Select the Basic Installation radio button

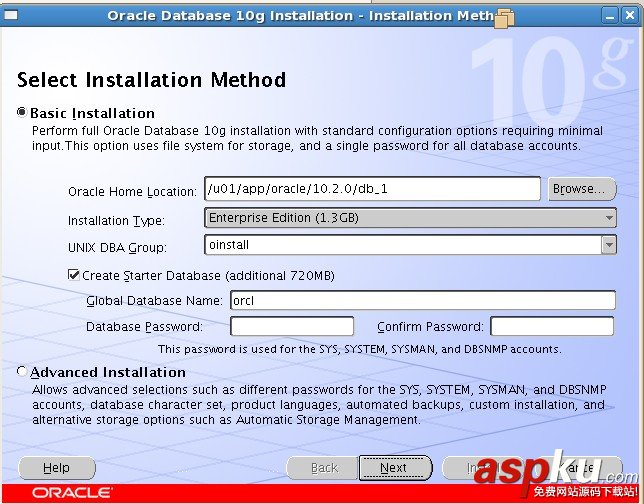click(22, 112)
